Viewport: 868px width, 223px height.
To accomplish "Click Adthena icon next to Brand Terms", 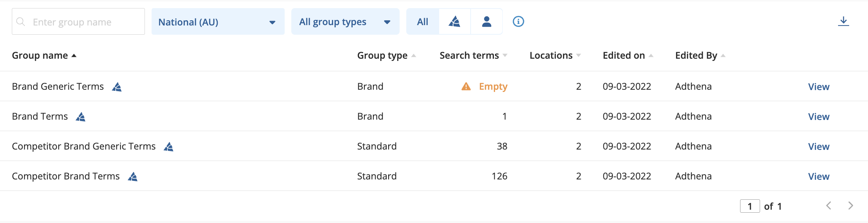I will 81,117.
